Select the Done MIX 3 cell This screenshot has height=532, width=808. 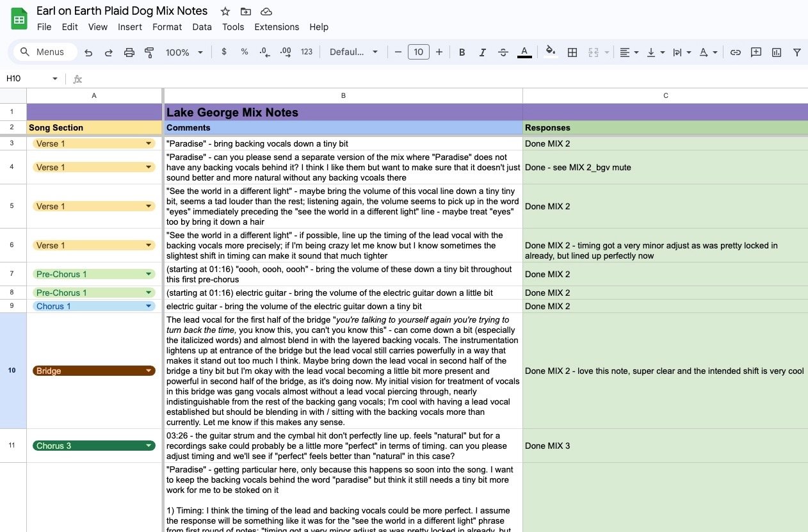665,446
